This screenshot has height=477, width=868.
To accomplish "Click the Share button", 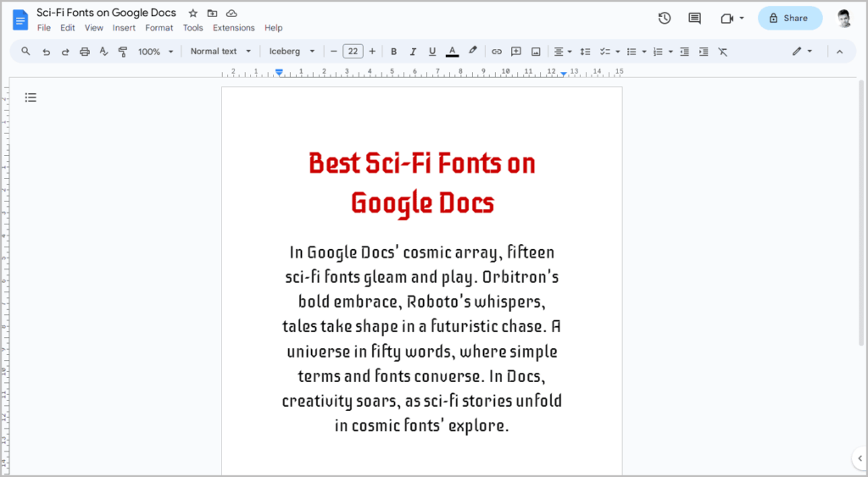I will pos(790,19).
